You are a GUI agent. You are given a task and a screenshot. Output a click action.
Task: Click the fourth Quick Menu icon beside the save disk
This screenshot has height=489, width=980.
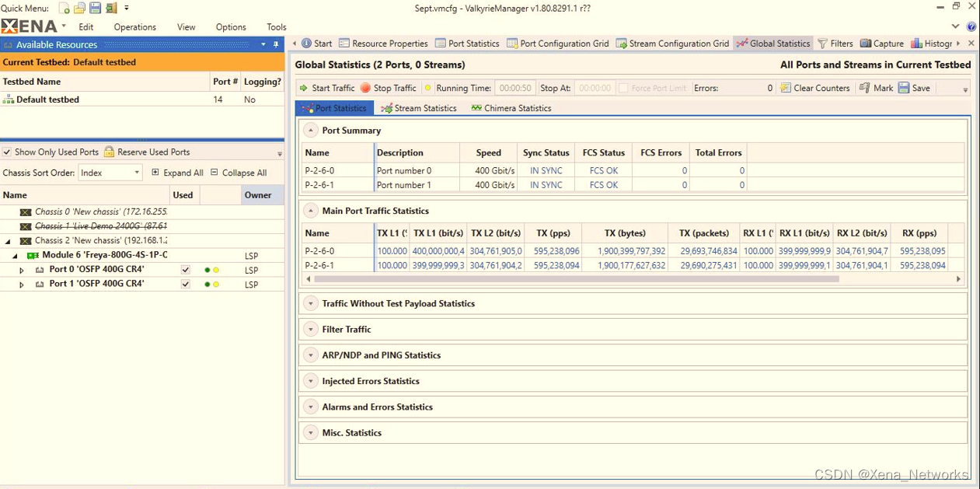click(x=111, y=8)
